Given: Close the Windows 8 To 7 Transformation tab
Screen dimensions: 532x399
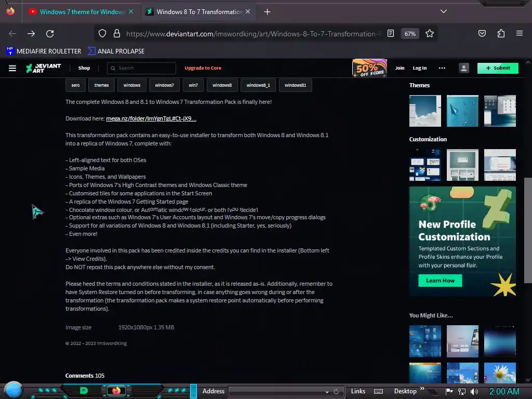Looking at the screenshot, I should [248, 11].
